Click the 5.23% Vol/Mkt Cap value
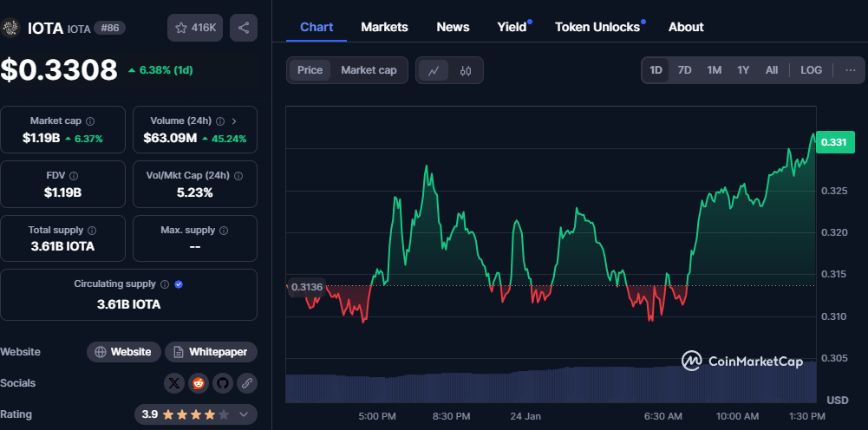 pyautogui.click(x=195, y=192)
